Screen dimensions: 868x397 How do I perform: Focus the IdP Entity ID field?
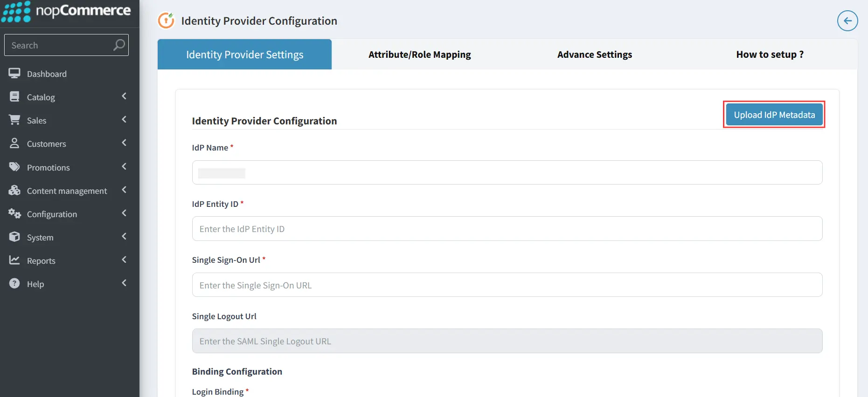(x=507, y=228)
